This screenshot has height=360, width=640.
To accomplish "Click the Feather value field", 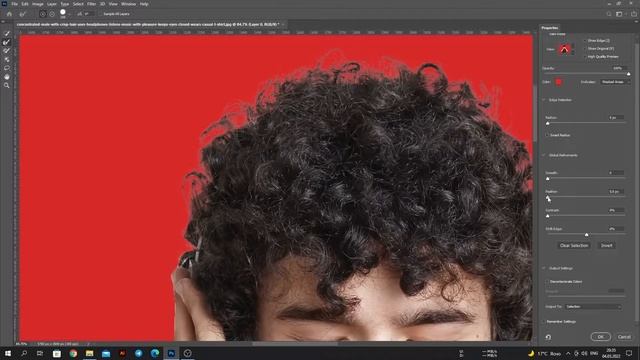I will point(616,191).
